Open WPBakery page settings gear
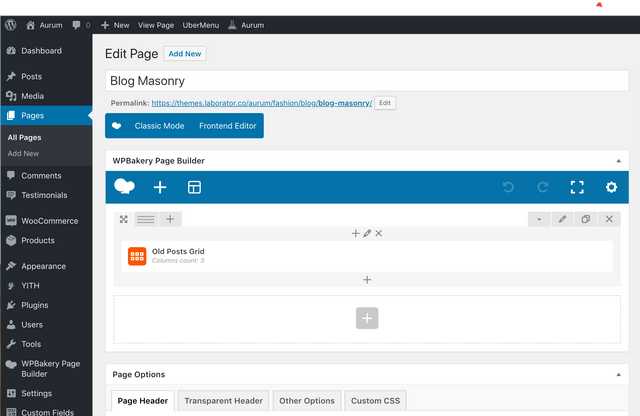The image size is (640, 416). click(611, 187)
